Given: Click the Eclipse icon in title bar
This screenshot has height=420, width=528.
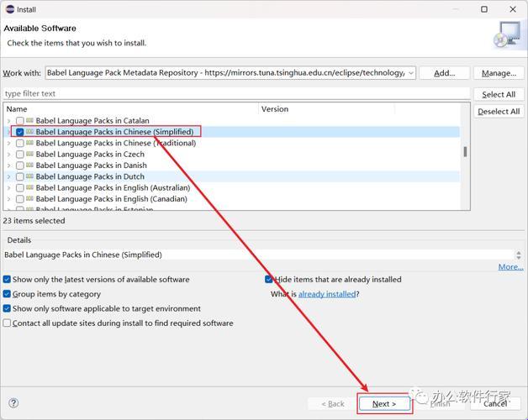Looking at the screenshot, I should (8, 9).
